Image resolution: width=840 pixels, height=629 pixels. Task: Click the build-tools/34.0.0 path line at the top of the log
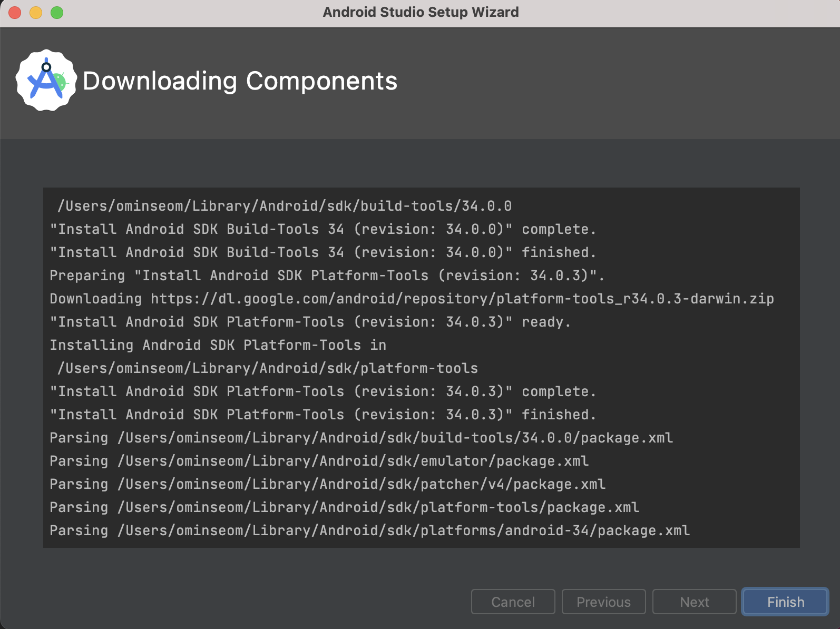pyautogui.click(x=285, y=206)
